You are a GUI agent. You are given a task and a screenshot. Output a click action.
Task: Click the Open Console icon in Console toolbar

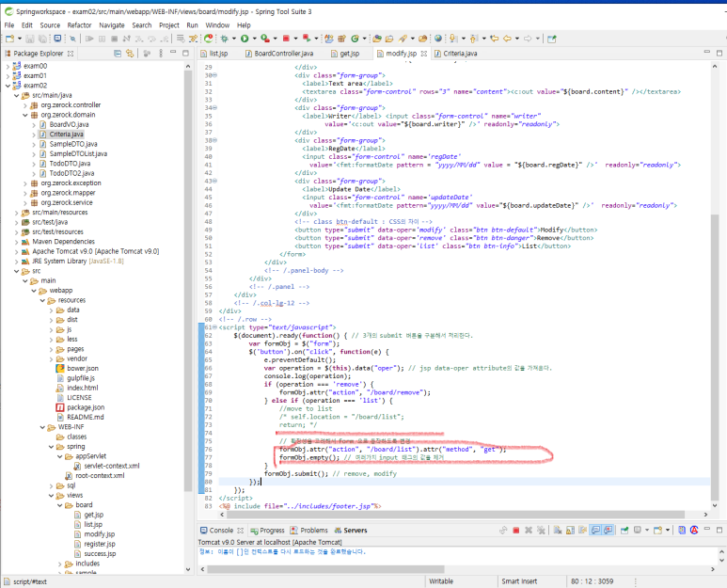pyautogui.click(x=657, y=530)
